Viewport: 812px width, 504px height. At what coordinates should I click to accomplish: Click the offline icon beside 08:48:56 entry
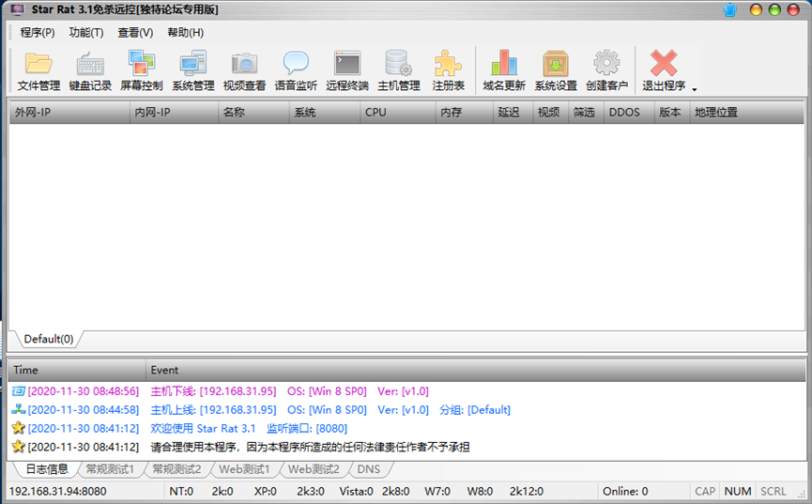coord(18,391)
